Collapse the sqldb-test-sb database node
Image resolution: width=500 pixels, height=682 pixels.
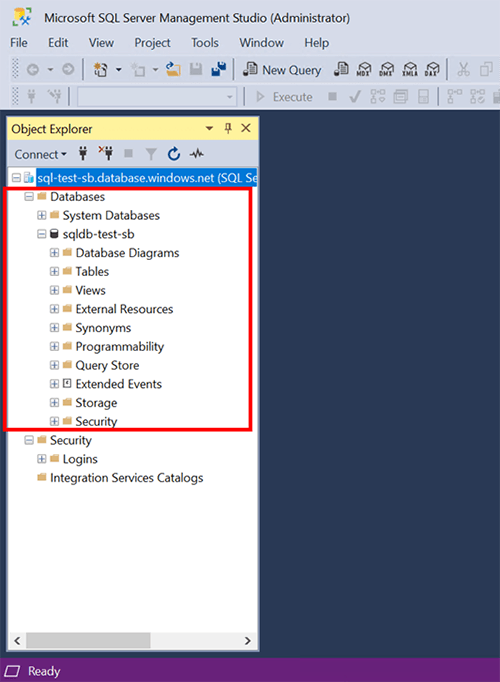coord(42,234)
